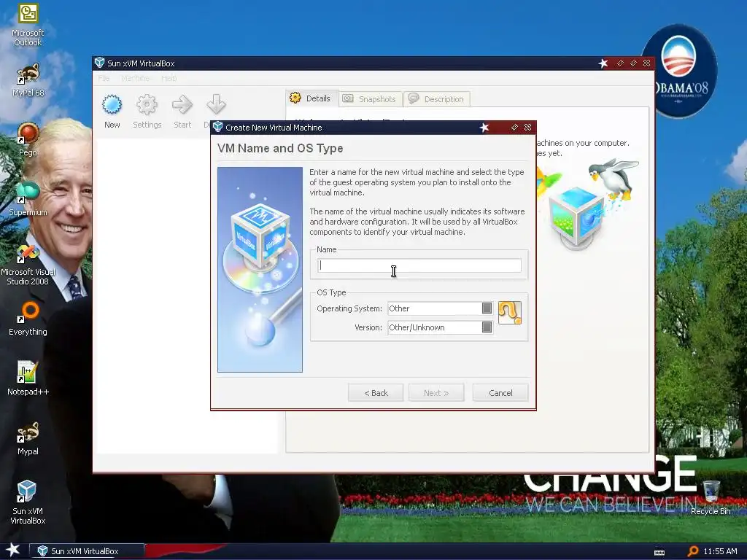Click the Sun xVM VirtualBox taskbar button
Viewport: 747px width, 560px height.
click(87, 551)
